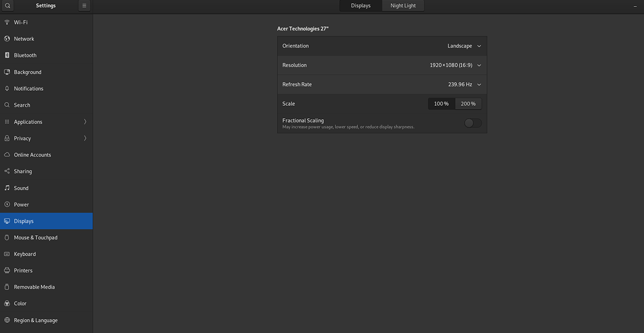The height and width of the screenshot is (333, 644).
Task: Switch to the Night Light tab
Action: (x=403, y=5)
